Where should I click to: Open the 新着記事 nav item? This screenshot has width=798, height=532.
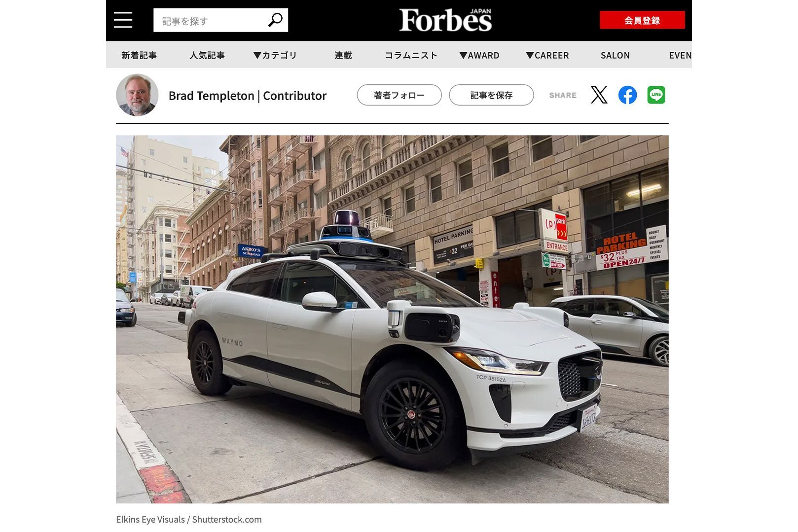(x=139, y=55)
